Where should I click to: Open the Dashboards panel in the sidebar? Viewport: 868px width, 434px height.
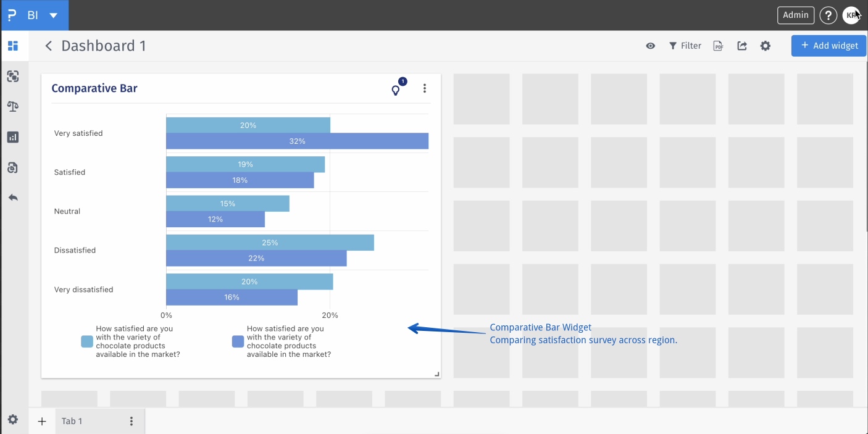tap(13, 46)
